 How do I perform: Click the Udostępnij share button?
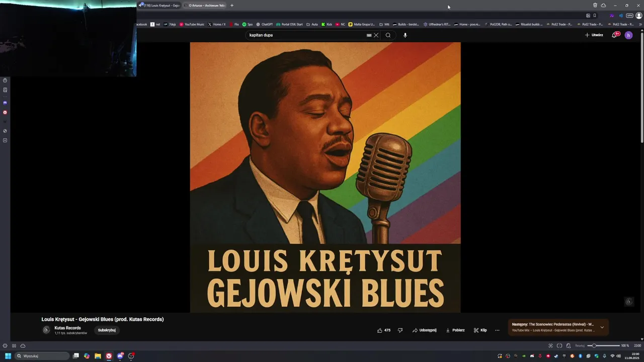(x=424, y=330)
